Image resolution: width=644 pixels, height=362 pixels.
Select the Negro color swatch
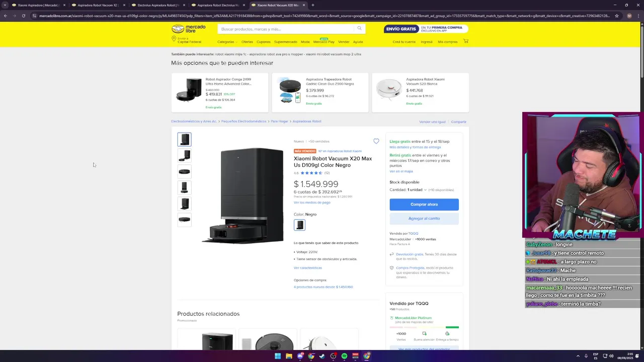(x=299, y=225)
